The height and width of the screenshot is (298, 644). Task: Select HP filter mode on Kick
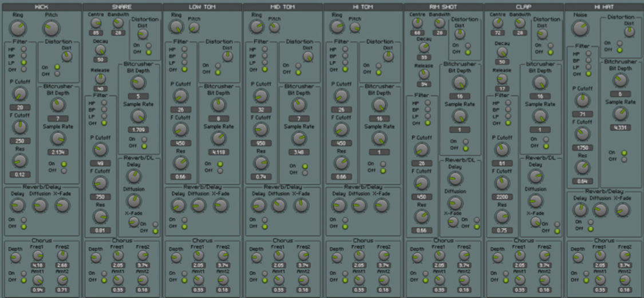(x=23, y=49)
